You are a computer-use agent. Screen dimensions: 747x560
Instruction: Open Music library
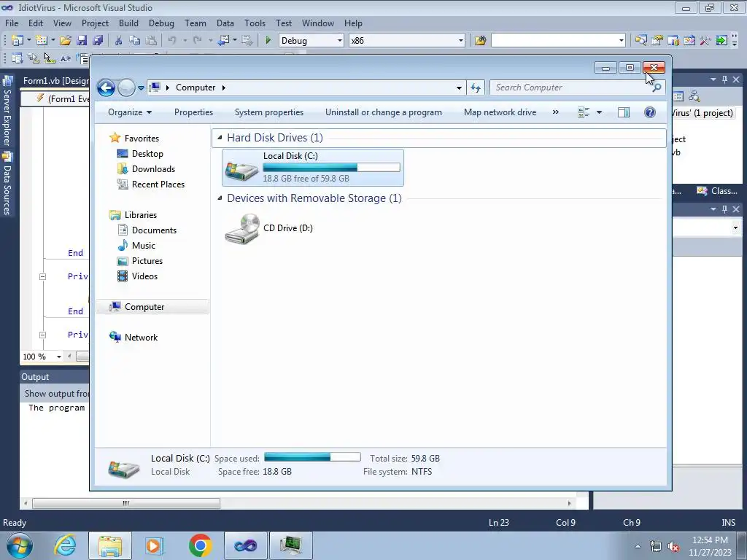pos(136,246)
